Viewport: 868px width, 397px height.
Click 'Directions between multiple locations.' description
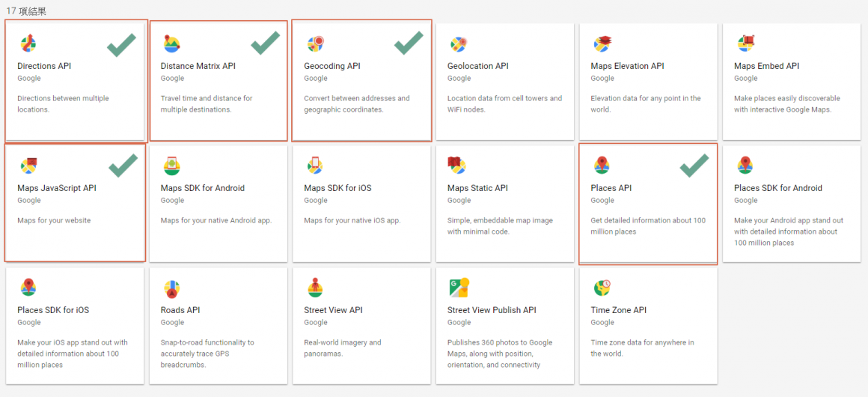[63, 103]
